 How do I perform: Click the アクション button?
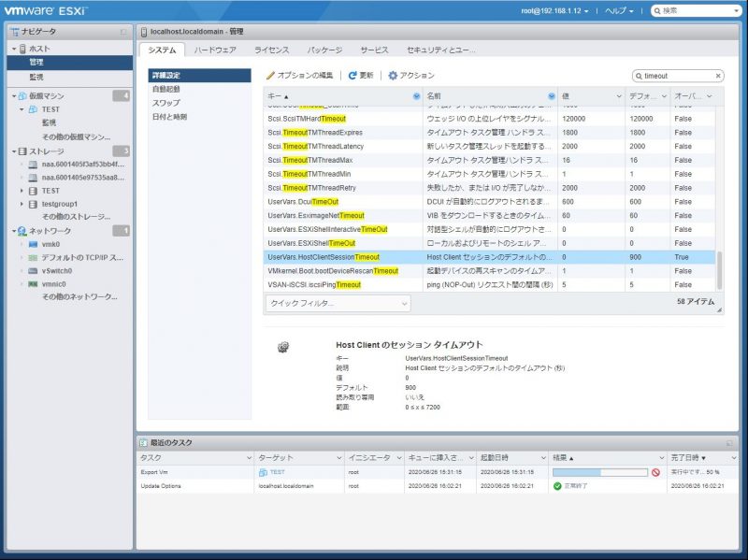pyautogui.click(x=411, y=76)
